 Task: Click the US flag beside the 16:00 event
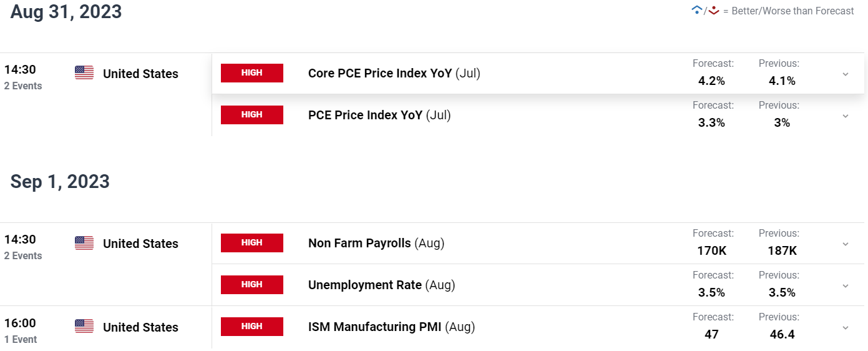(x=84, y=327)
